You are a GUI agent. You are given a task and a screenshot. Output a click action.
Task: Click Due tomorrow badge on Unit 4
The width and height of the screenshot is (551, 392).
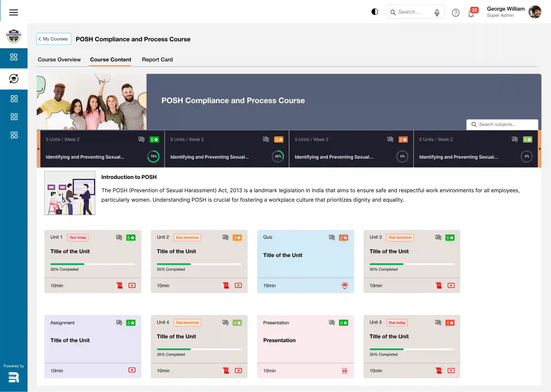click(x=188, y=323)
